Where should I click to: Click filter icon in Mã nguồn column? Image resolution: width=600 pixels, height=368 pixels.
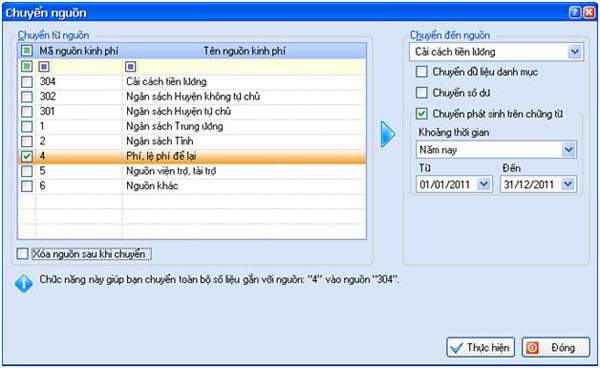pos(44,67)
